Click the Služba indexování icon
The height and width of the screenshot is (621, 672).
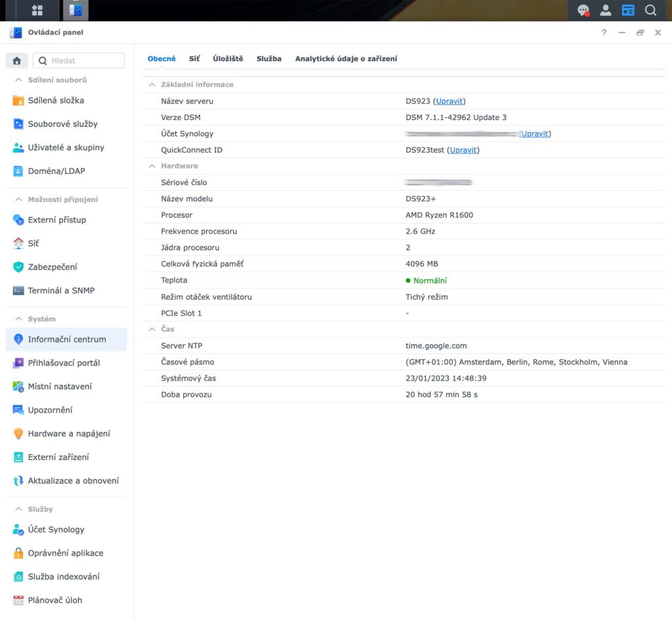click(x=18, y=577)
